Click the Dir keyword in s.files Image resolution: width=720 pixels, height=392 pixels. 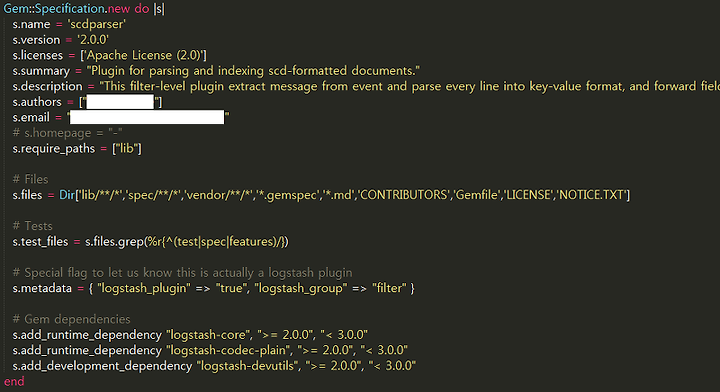click(x=67, y=195)
